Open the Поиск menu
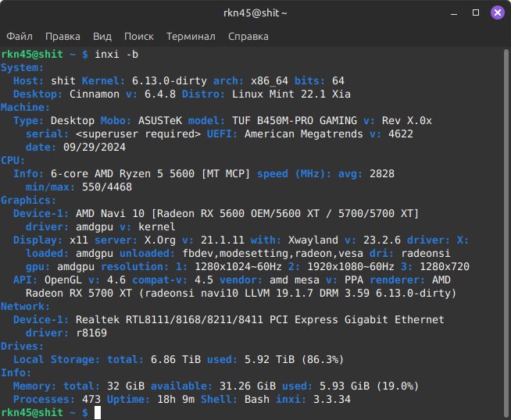511x420 pixels. (x=139, y=37)
